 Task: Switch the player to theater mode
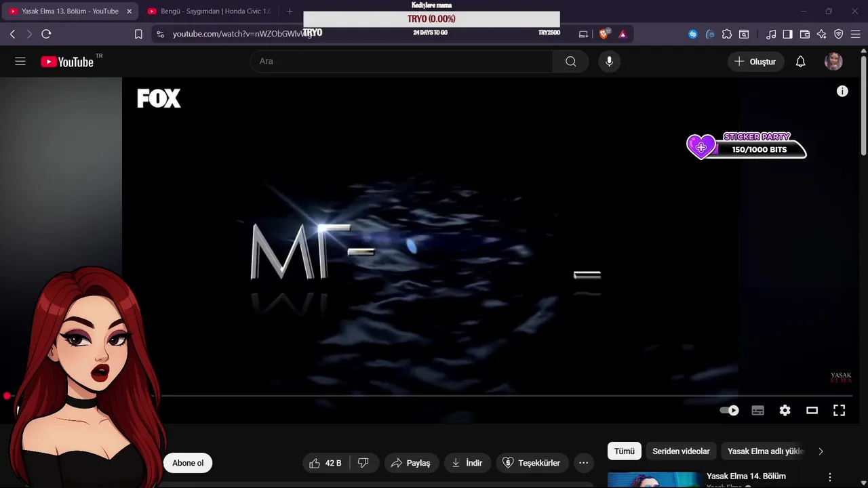click(812, 410)
